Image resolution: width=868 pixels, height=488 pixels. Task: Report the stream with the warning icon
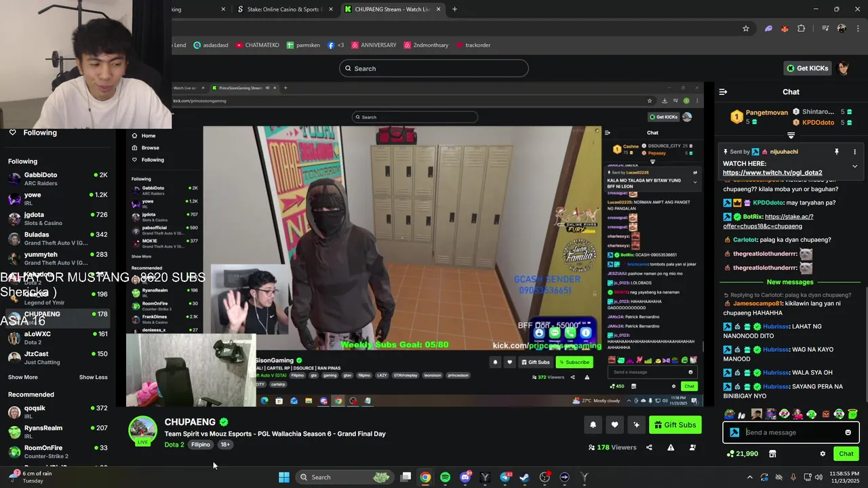[x=671, y=447]
